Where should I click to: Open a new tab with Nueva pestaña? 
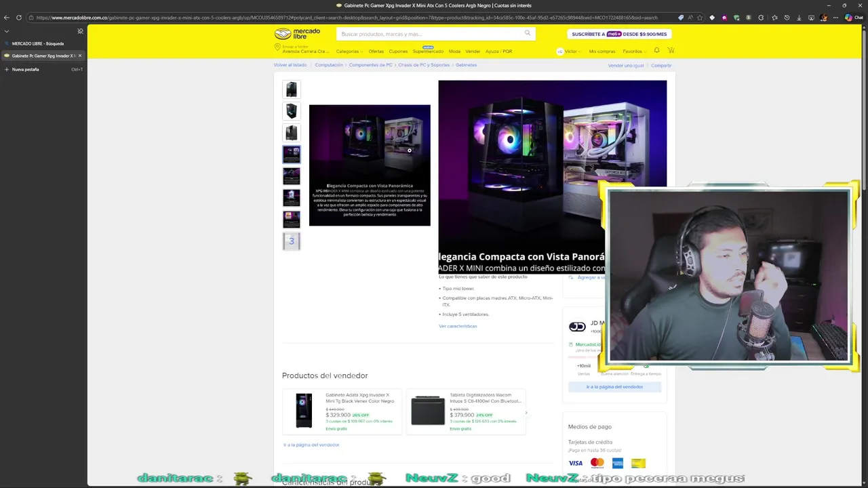[43, 69]
